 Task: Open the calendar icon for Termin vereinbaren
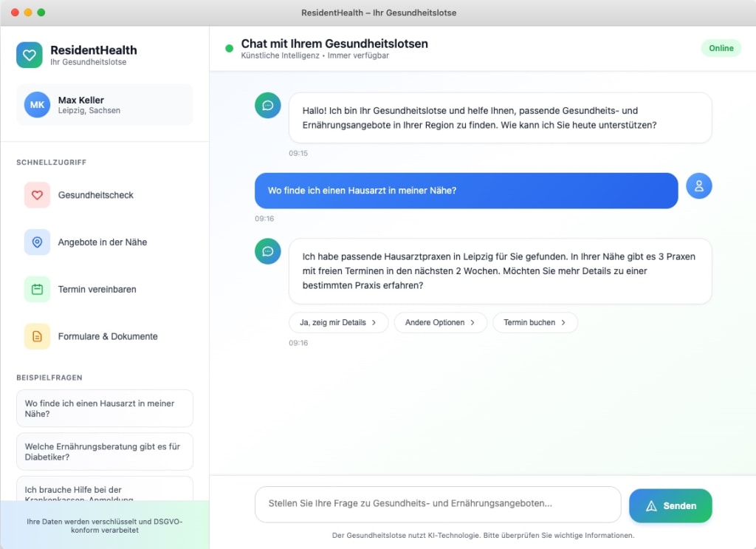click(38, 290)
